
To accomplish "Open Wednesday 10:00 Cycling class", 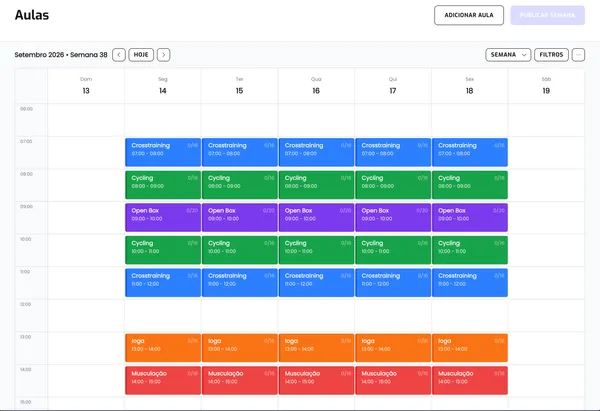I will (316, 250).
